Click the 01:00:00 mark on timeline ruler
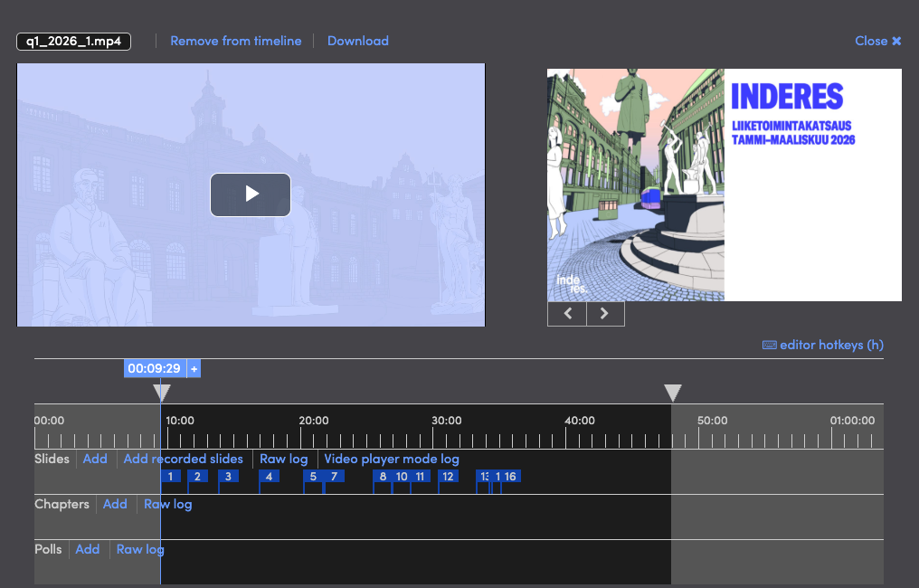The width and height of the screenshot is (919, 588). click(852, 421)
